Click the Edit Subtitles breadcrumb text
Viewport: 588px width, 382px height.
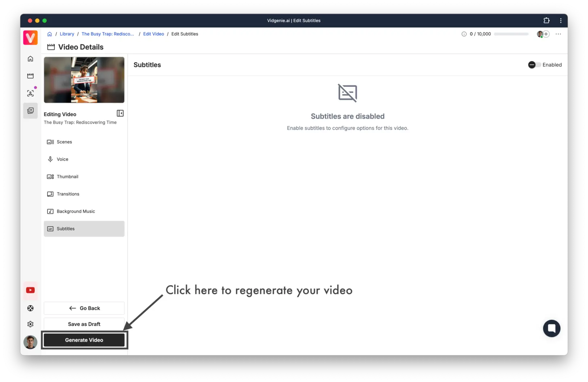pos(185,34)
